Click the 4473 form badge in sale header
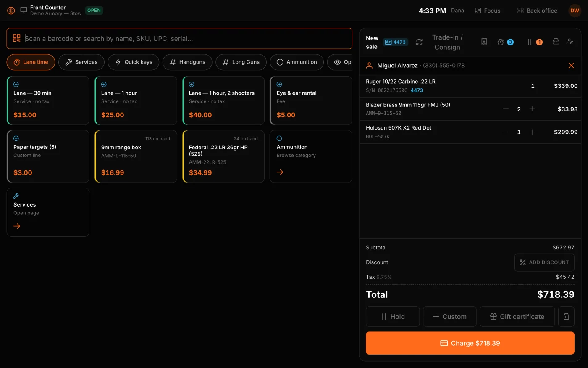 (395, 42)
